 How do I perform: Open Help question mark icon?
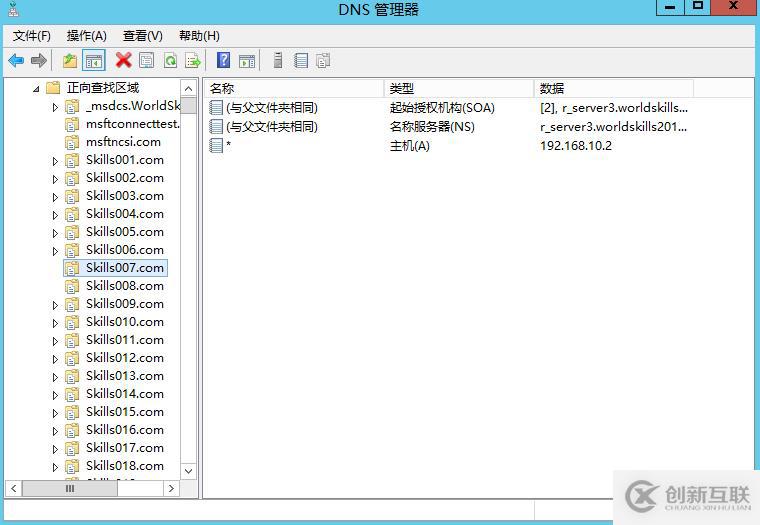223,60
